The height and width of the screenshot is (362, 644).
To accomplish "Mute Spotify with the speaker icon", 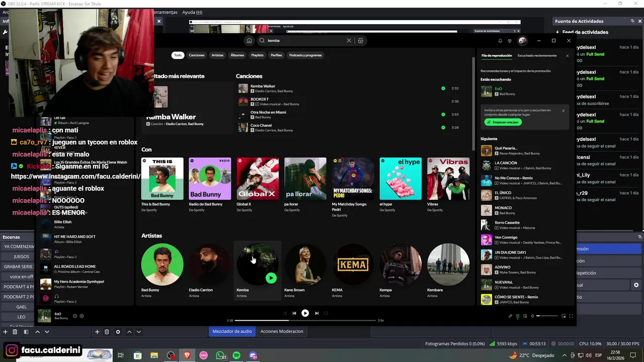I will (533, 316).
